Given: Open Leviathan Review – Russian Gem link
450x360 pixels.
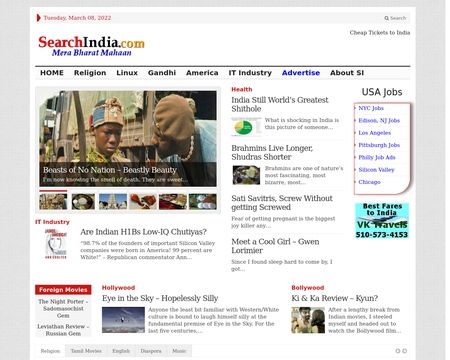Looking at the screenshot, I should [x=63, y=330].
